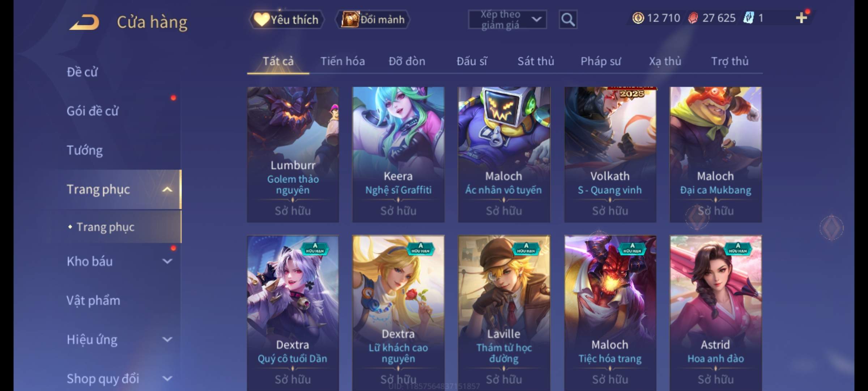The height and width of the screenshot is (391, 868).
Task: Expand the Hiệu ứng sidebar section
Action: [x=167, y=340]
